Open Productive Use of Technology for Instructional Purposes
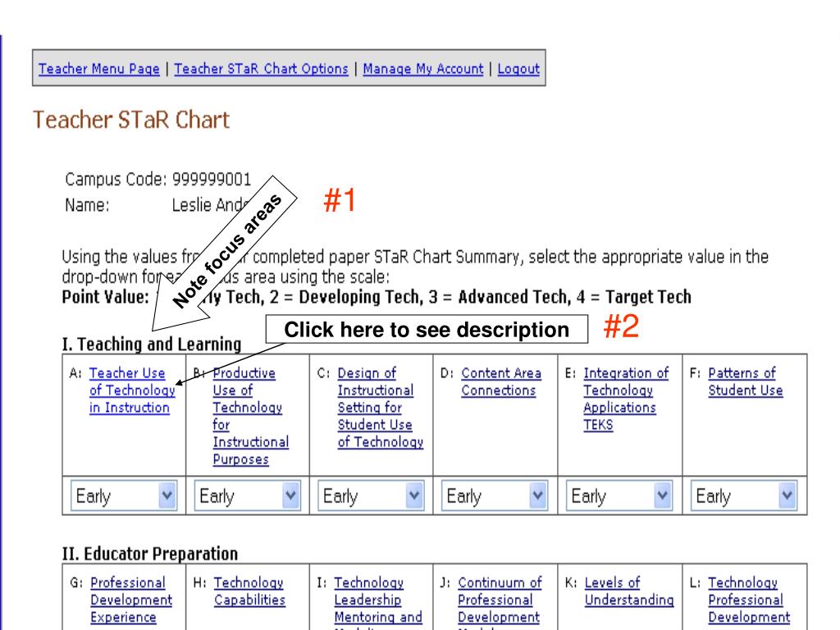 [x=251, y=416]
